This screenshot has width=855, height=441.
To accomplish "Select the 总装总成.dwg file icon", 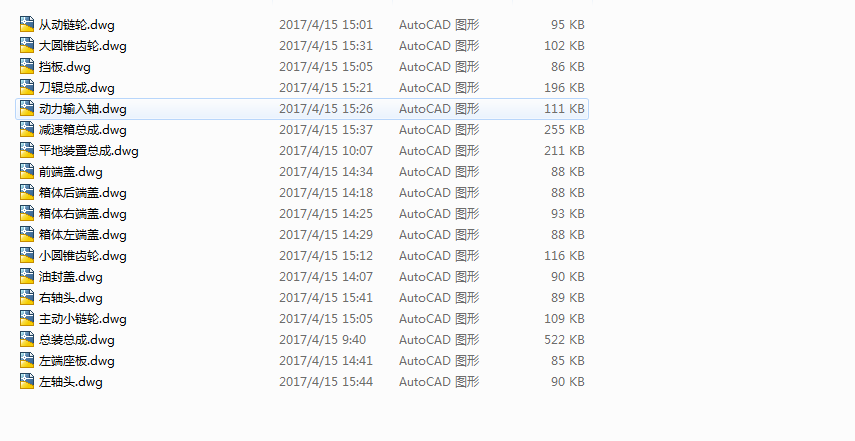I will pos(27,339).
